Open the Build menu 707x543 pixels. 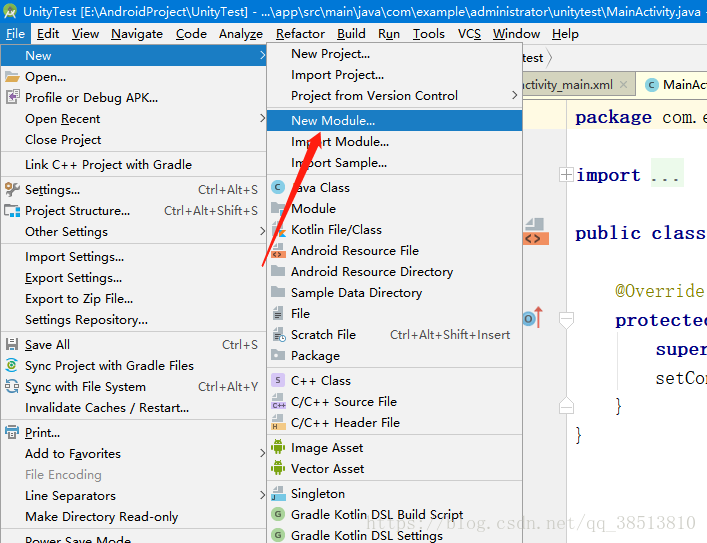point(351,34)
